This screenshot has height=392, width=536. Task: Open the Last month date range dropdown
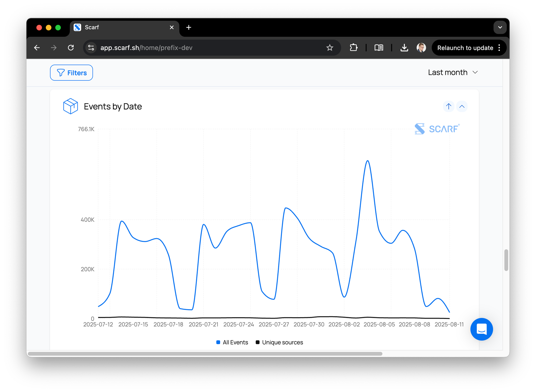pos(453,72)
